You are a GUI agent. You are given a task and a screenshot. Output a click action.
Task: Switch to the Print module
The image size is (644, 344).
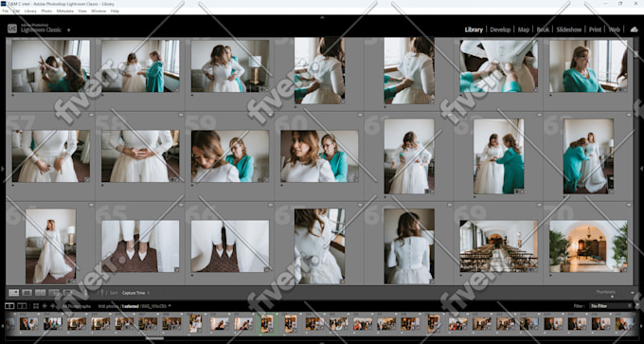point(595,29)
